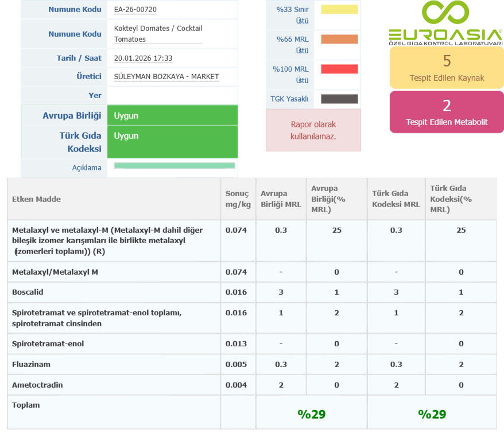Click the Rapor olarak kullanılamaz notice
This screenshot has width=504, height=441.
click(x=313, y=130)
